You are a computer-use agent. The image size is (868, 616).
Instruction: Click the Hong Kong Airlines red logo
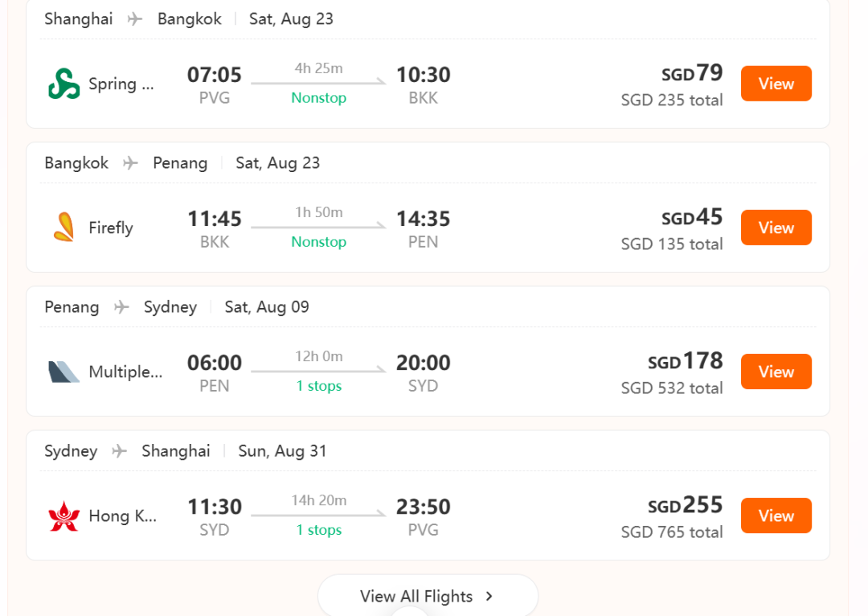tap(63, 515)
